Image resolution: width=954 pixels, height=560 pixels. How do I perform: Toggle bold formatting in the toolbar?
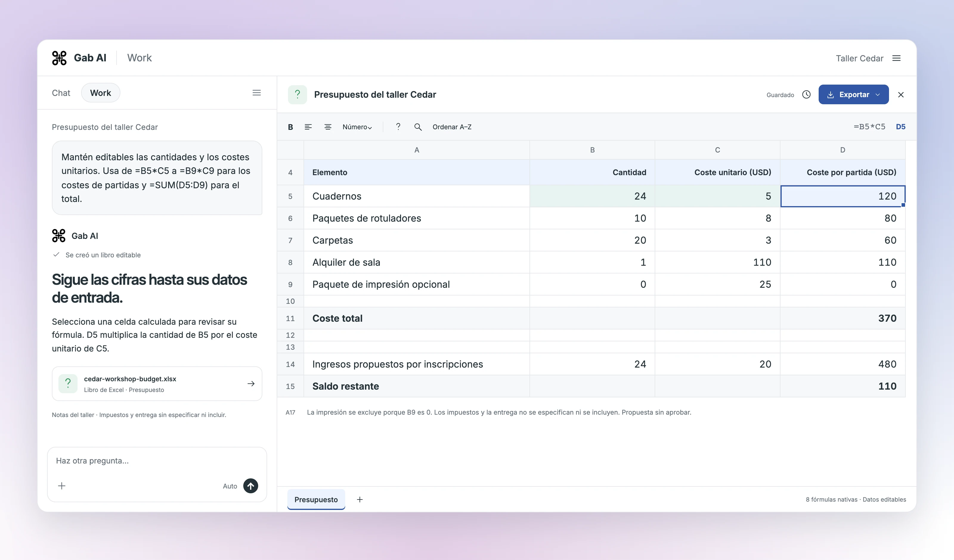click(x=290, y=127)
